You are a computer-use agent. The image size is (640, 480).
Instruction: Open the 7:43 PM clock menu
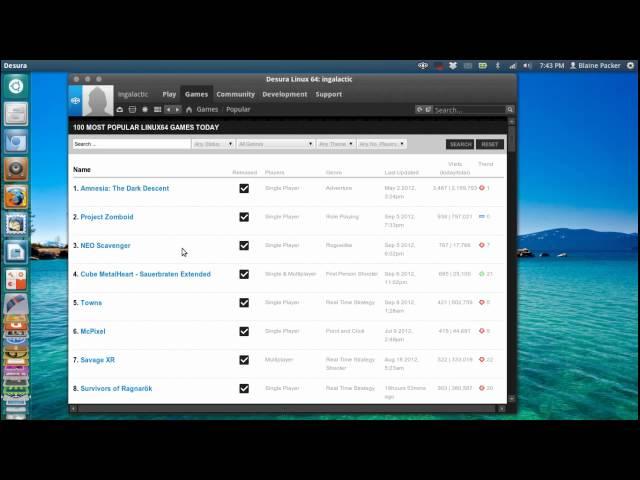click(x=551, y=65)
